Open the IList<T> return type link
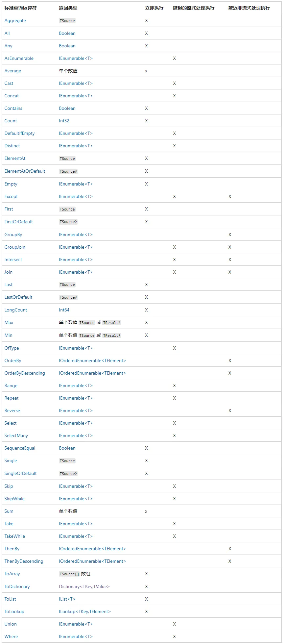The width and height of the screenshot is (283, 644). [67, 599]
